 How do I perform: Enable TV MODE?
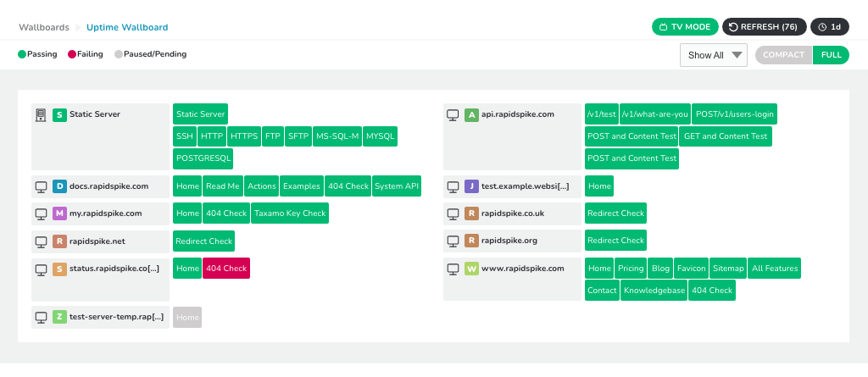pyautogui.click(x=685, y=26)
